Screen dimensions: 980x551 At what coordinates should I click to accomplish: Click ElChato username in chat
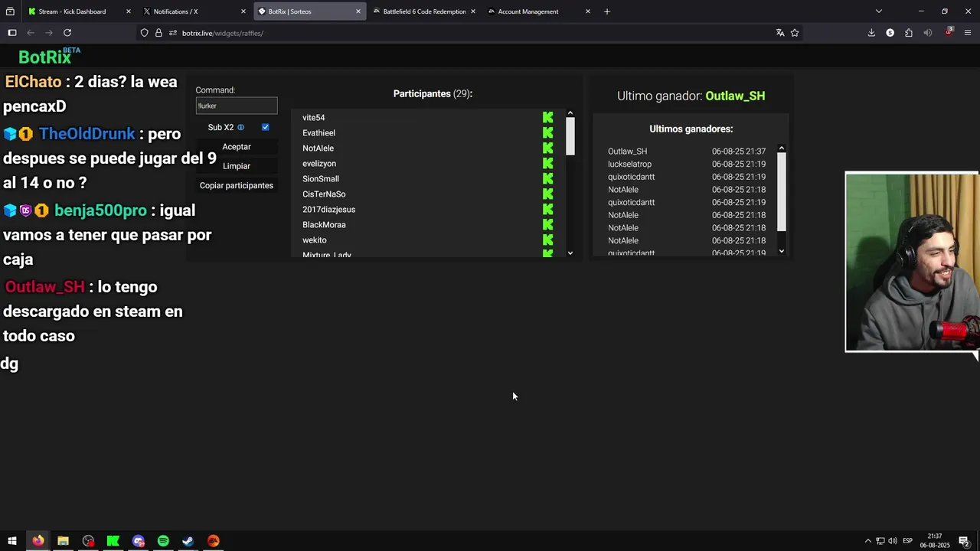point(33,82)
